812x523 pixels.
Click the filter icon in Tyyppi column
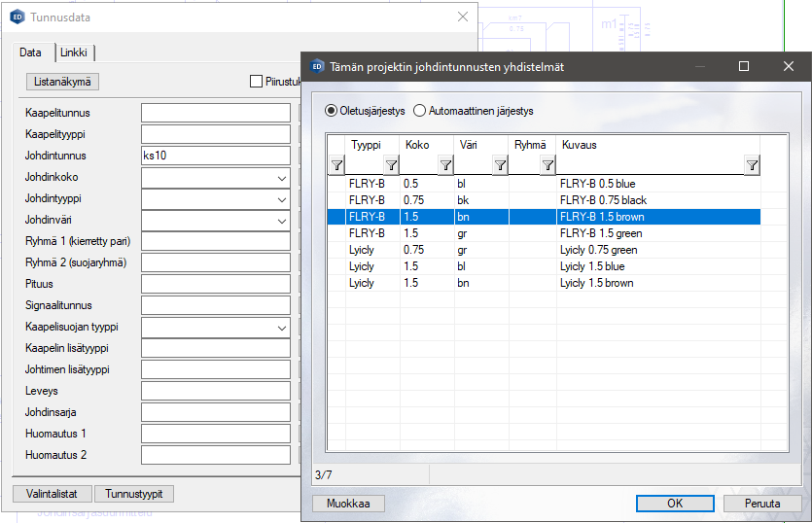click(x=391, y=165)
